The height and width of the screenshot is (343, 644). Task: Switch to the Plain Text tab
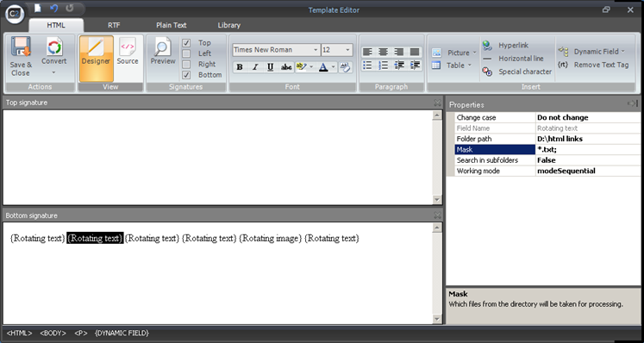[x=172, y=25]
